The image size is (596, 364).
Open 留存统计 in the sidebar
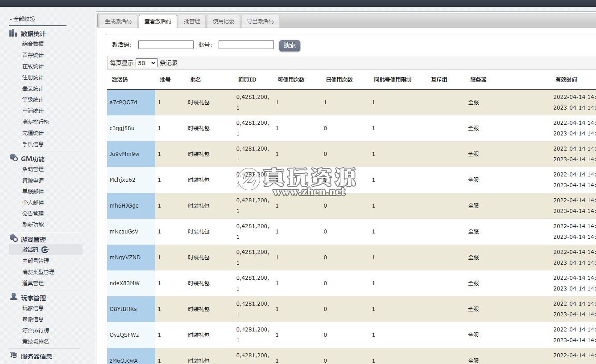pyautogui.click(x=33, y=55)
